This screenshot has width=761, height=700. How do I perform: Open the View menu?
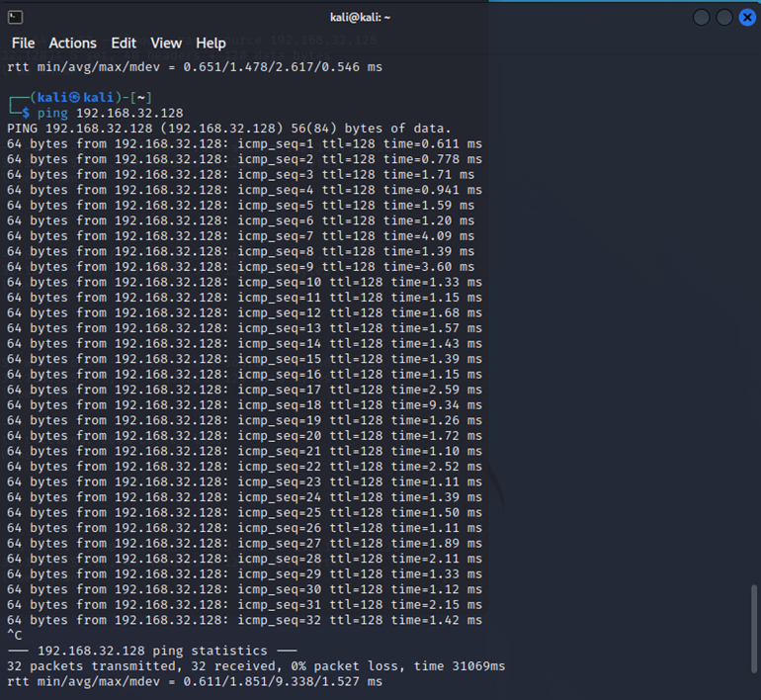tap(166, 44)
